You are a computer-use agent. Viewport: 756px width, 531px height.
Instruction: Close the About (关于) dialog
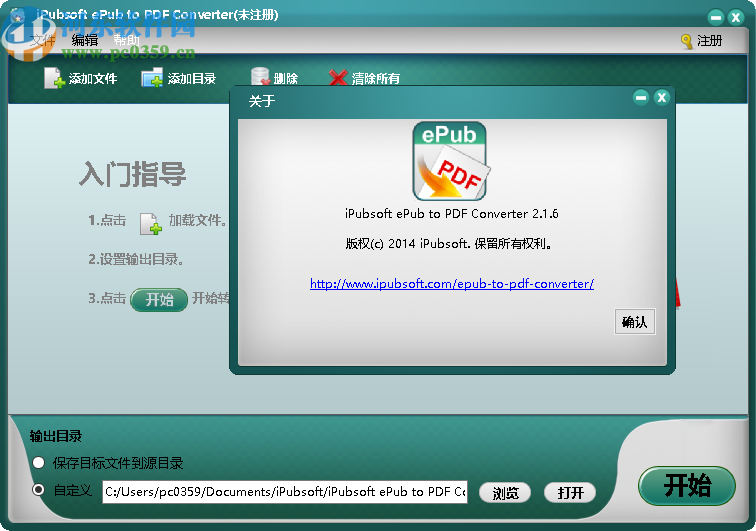click(x=662, y=98)
